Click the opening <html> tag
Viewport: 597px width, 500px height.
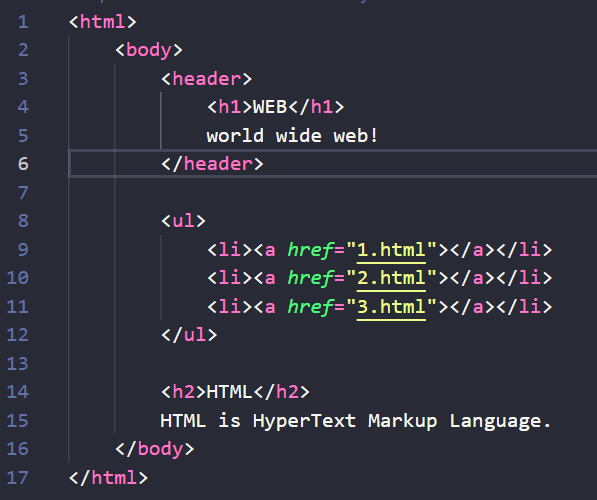103,22
